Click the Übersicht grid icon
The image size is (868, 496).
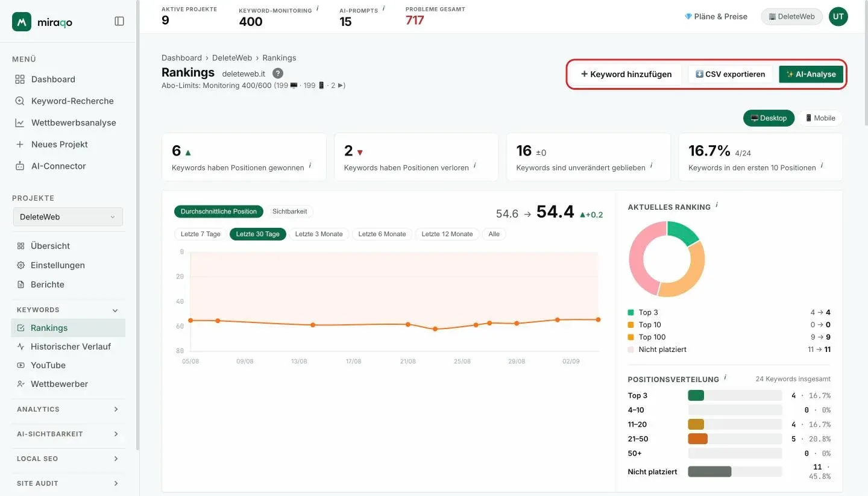pyautogui.click(x=20, y=246)
